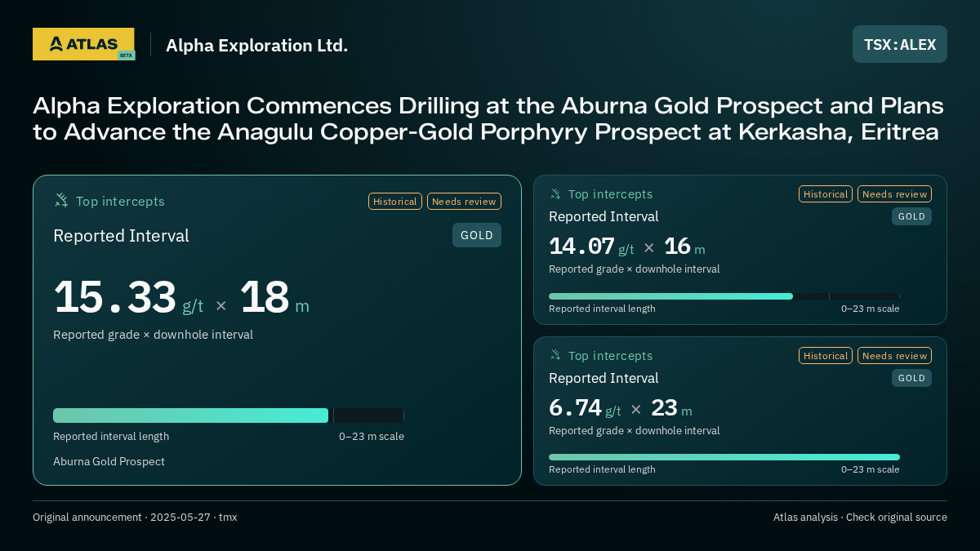The image size is (980, 551).
Task: Click the Needs review tag in the 6.74 g/t card
Action: [x=894, y=355]
